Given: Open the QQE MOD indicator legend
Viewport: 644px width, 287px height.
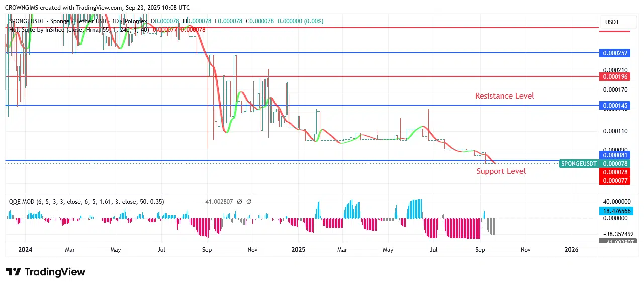Looking at the screenshot, I should point(85,202).
